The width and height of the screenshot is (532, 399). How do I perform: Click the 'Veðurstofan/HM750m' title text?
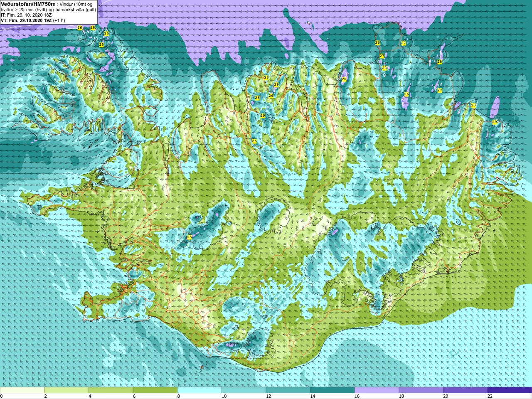point(28,4)
